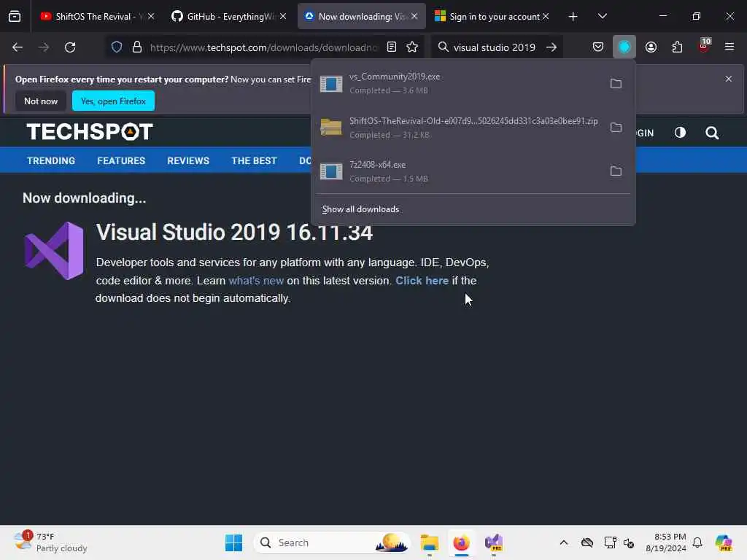Open the FEATURES navigation section
Image resolution: width=747 pixels, height=560 pixels.
121,161
